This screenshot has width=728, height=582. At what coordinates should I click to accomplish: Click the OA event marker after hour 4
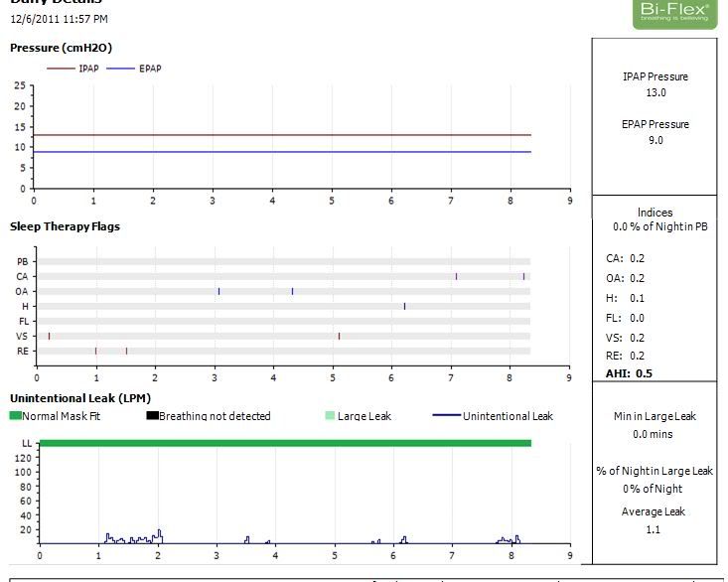pos(293,291)
